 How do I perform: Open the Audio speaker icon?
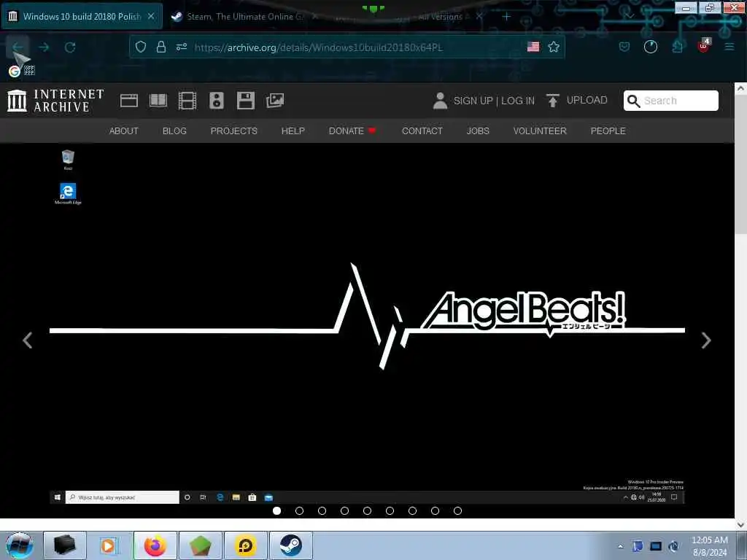pyautogui.click(x=216, y=101)
